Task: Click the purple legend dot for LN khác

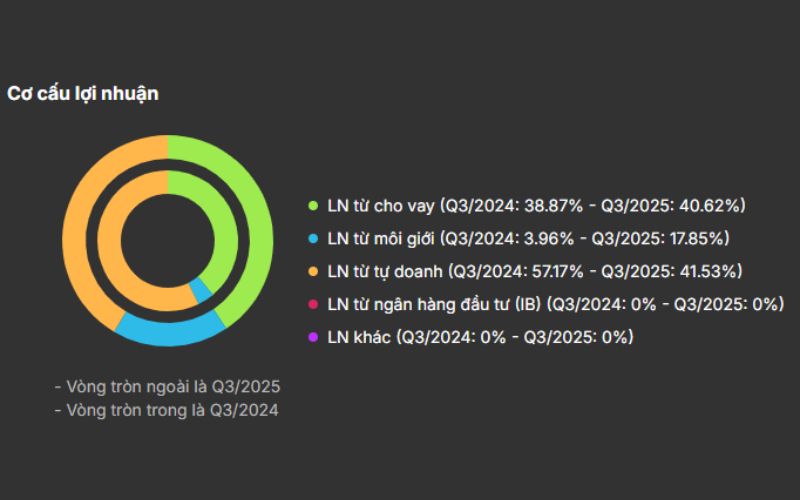Action: pos(313,337)
